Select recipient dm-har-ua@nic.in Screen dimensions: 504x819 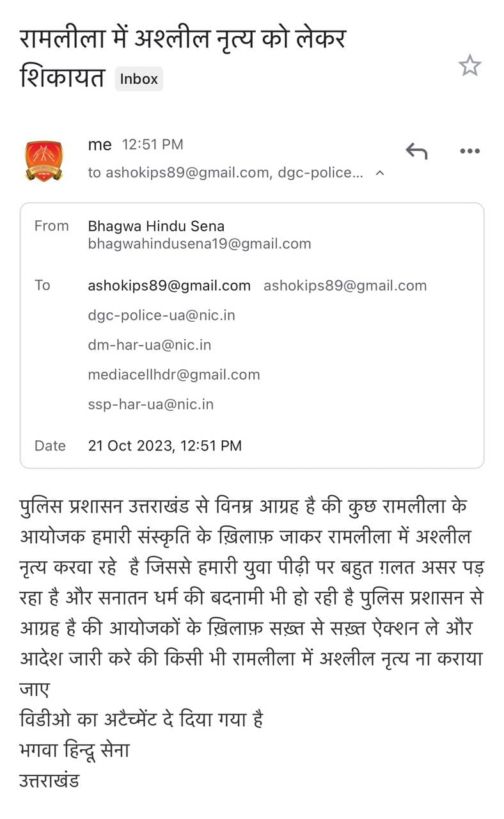tap(150, 345)
